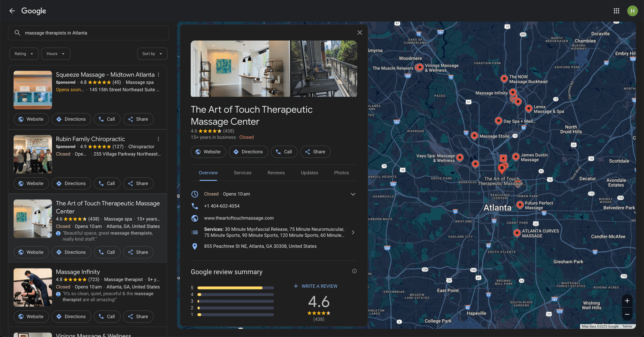
Task: Click the clock icon in hours row
Action: point(195,194)
